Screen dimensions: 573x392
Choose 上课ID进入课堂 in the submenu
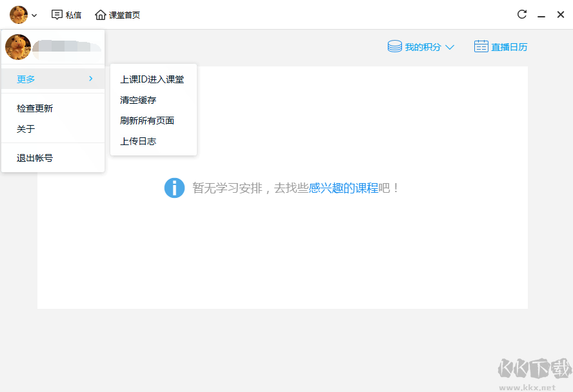pos(152,79)
